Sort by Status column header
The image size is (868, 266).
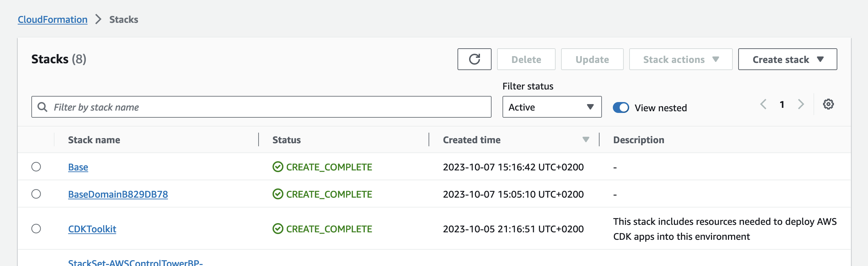pyautogui.click(x=286, y=140)
